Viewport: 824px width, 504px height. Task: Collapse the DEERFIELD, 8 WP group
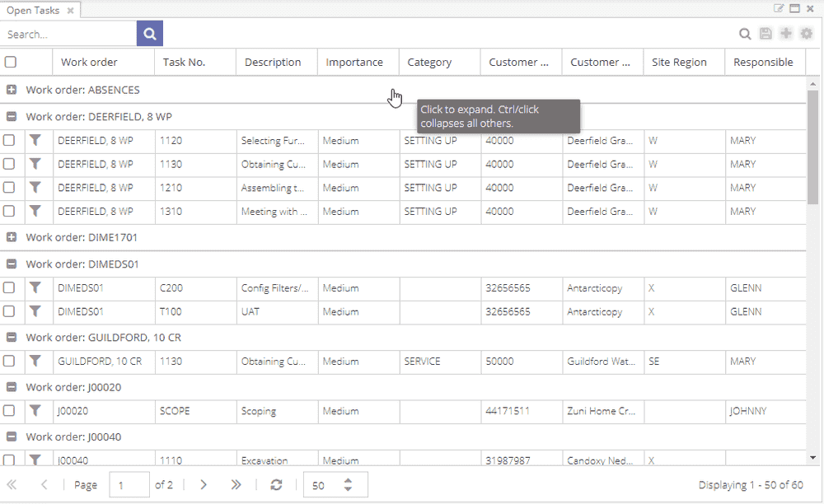tap(11, 117)
